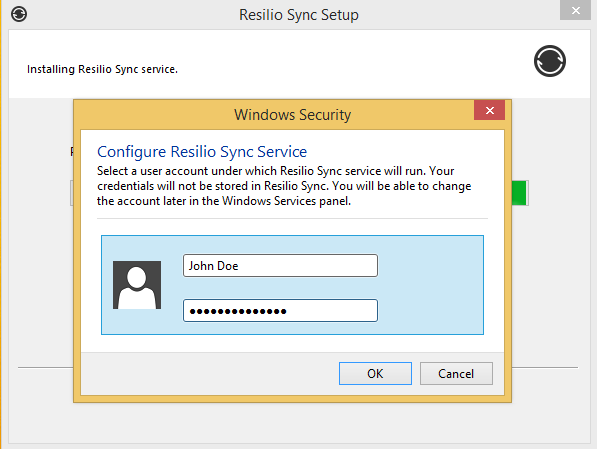Cancel the service configuration
This screenshot has height=449, width=597.
[x=456, y=374]
